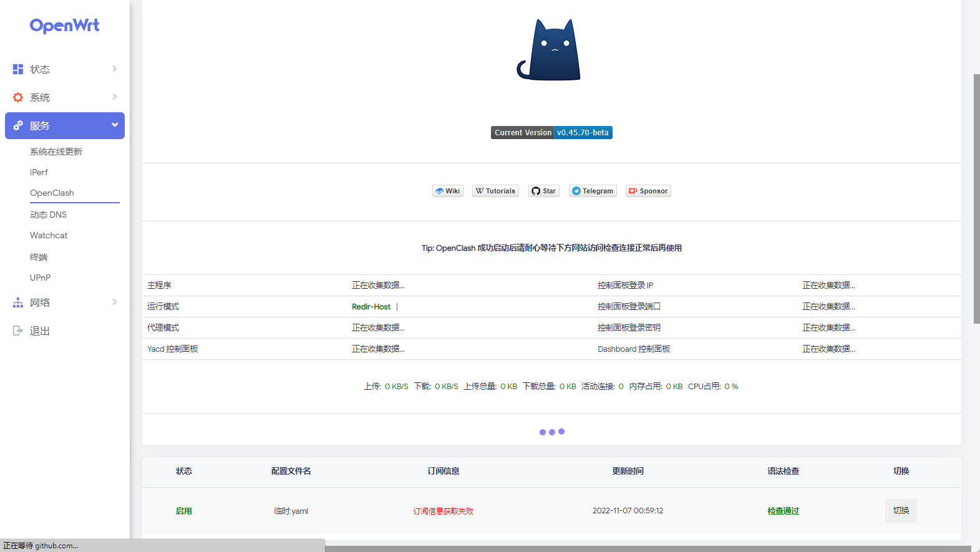The image size is (980, 552).
Task: Expand the 系统 menu chevron
Action: click(115, 97)
